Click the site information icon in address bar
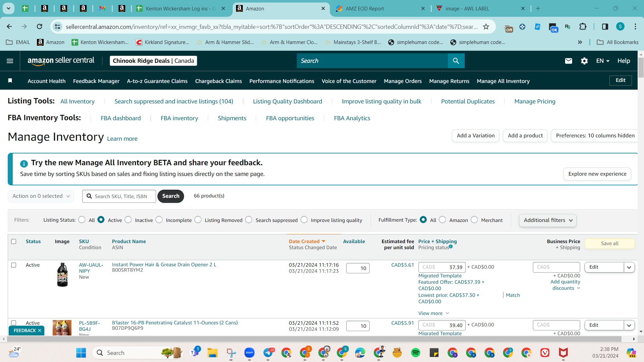Screen dimensions: 644x362 pyautogui.click(x=58, y=27)
